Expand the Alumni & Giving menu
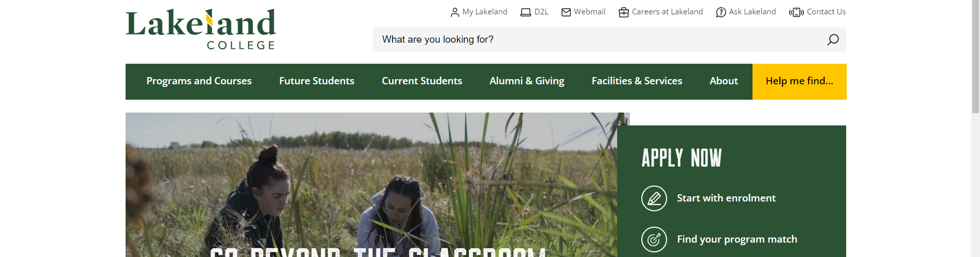980x257 pixels. [x=527, y=81]
